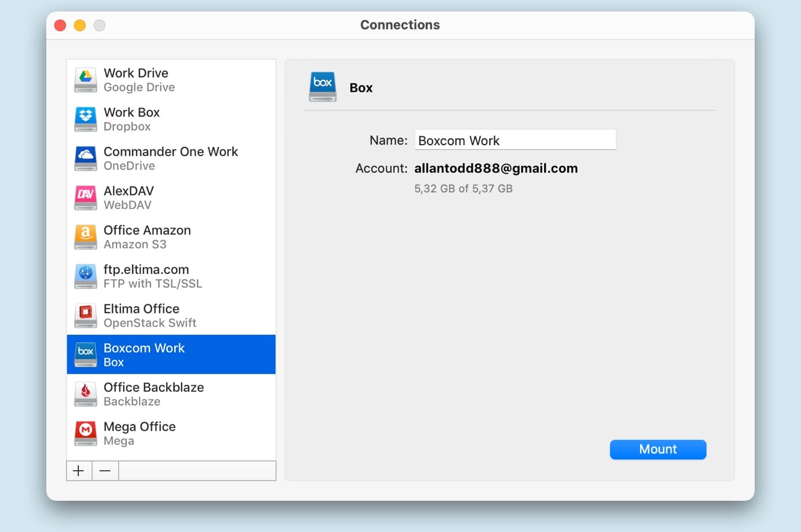Click the account email allantodd888@gmail.com
This screenshot has height=532, width=801.
496,168
